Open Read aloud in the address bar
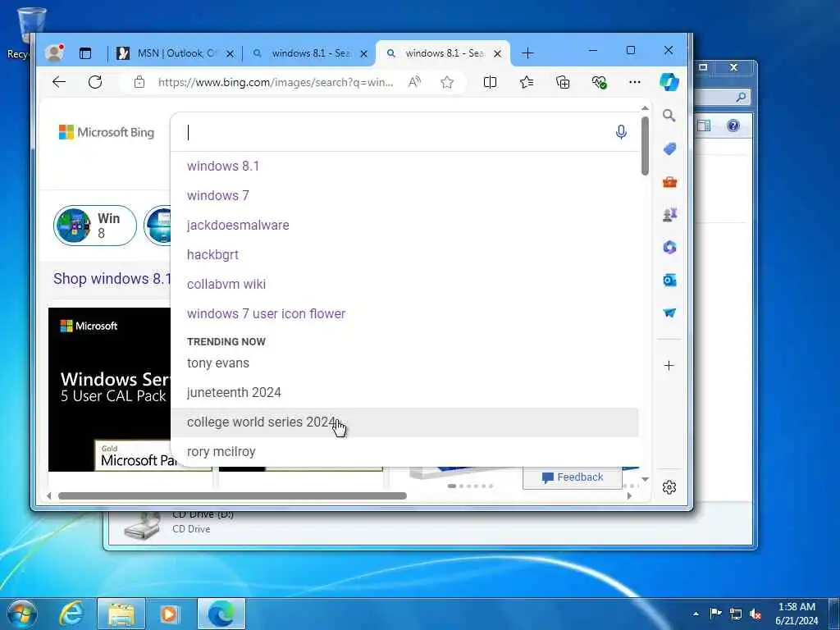 pos(414,82)
